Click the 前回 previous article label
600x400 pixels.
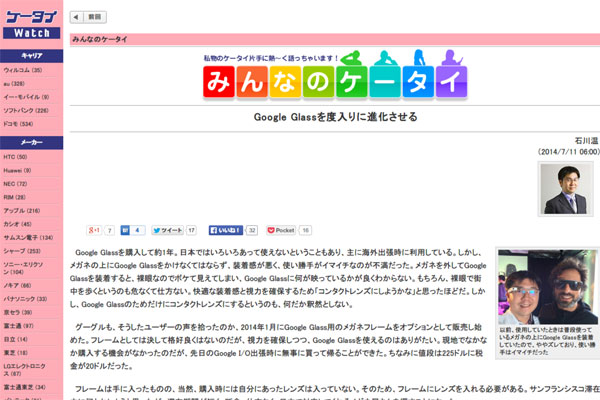[x=95, y=17]
